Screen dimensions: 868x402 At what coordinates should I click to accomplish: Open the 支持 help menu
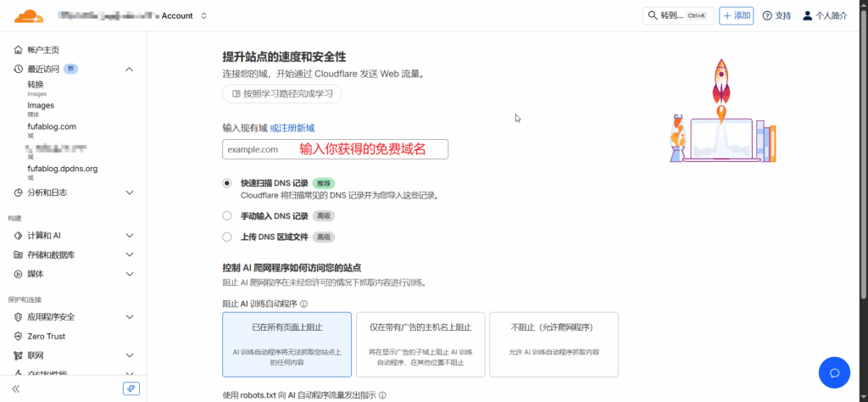pos(776,15)
